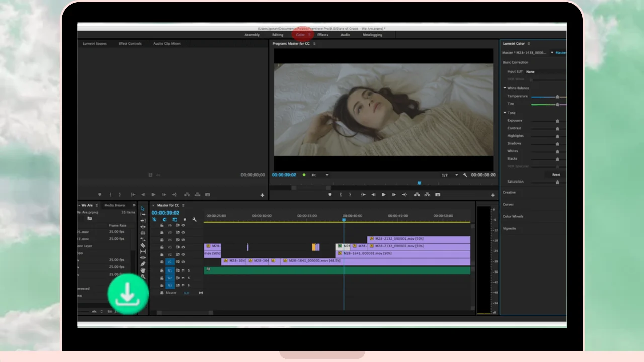
Task: Switch to Effects workspace
Action: 323,35
